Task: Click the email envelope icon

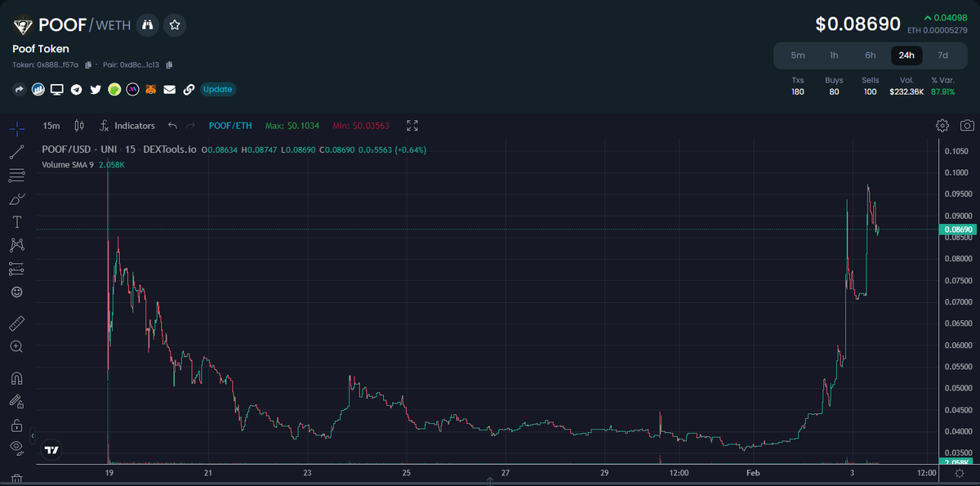Action: click(170, 89)
